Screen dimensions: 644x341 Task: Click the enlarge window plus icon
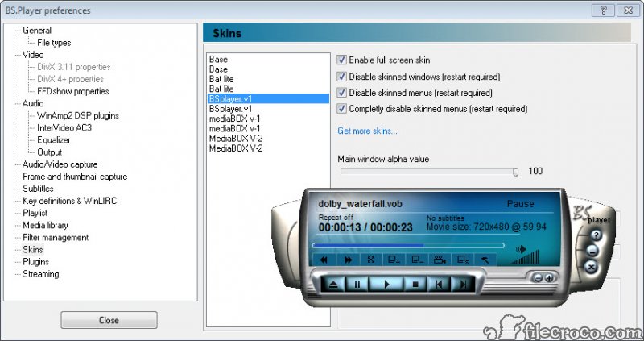coord(394,260)
